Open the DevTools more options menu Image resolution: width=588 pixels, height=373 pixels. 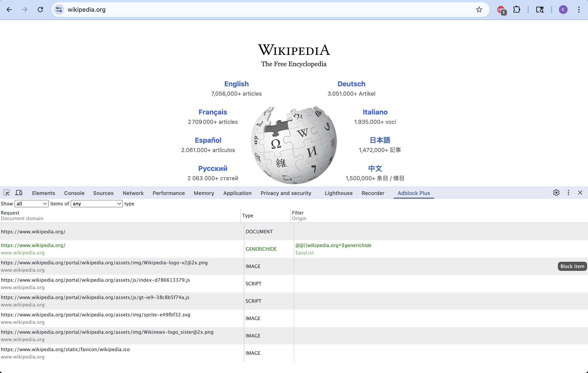coord(568,193)
